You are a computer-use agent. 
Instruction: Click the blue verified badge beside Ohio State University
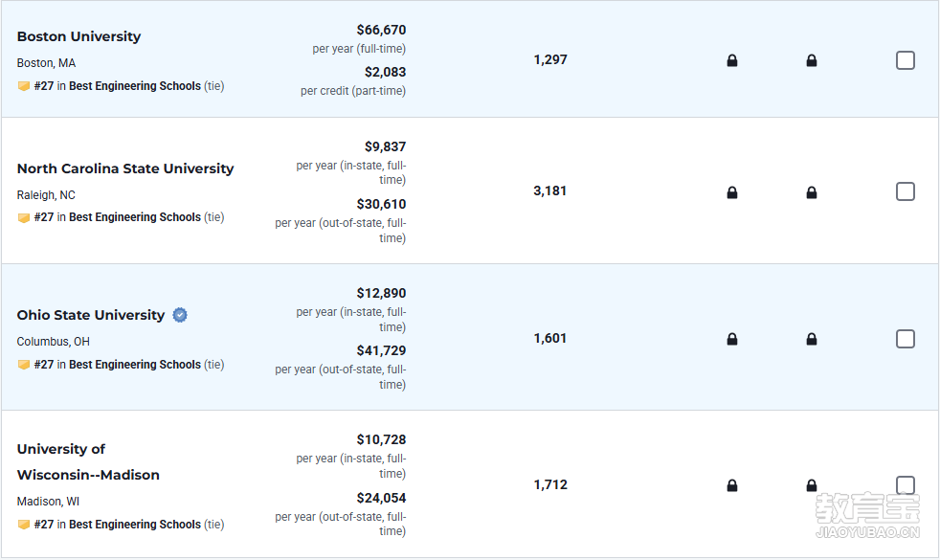pos(180,315)
